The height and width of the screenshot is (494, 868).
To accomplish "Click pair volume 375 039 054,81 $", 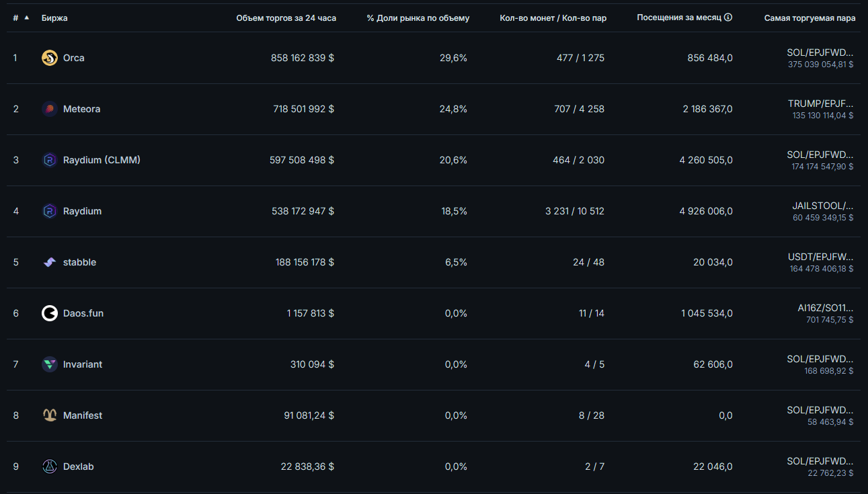I will pos(820,65).
